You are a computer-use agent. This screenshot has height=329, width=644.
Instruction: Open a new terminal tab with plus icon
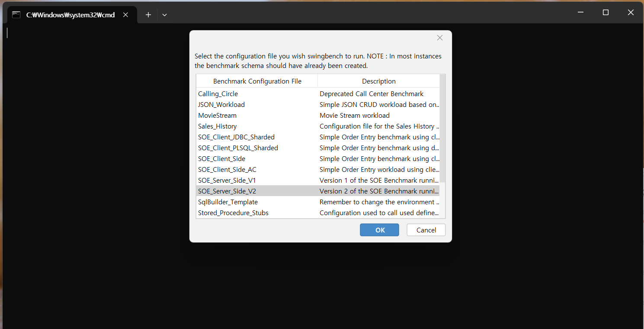148,15
